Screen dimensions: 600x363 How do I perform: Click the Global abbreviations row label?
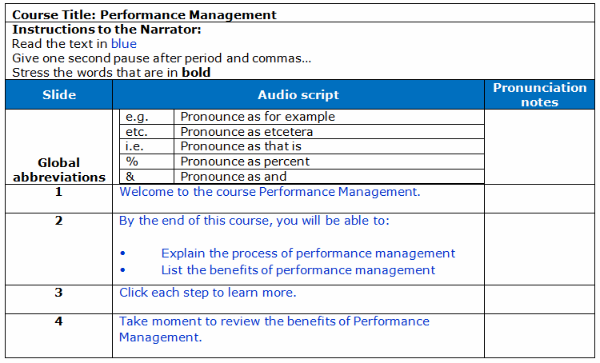(59, 170)
